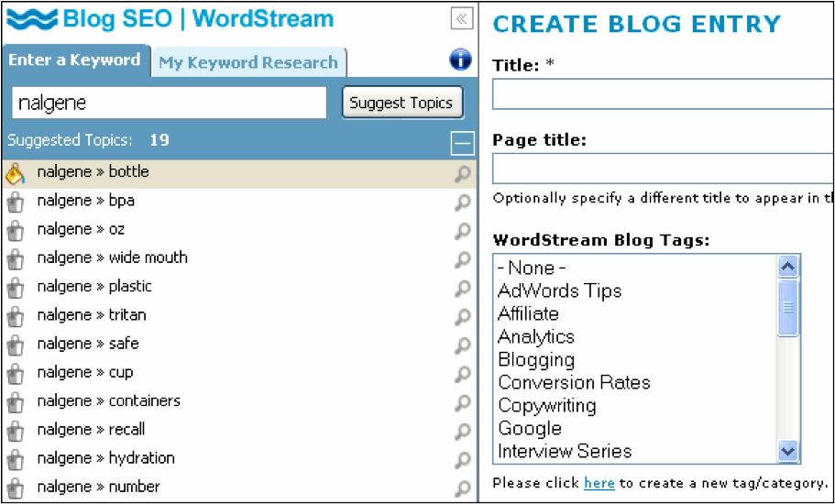Image resolution: width=835 pixels, height=504 pixels.
Task: Click the bucket icon beside nalgene tritan
Action: point(16,318)
